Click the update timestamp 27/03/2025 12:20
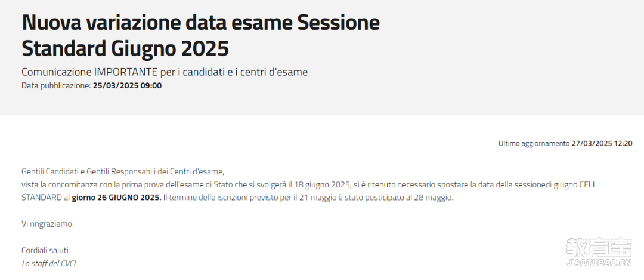Image resolution: width=644 pixels, height=280 pixels. 602,144
